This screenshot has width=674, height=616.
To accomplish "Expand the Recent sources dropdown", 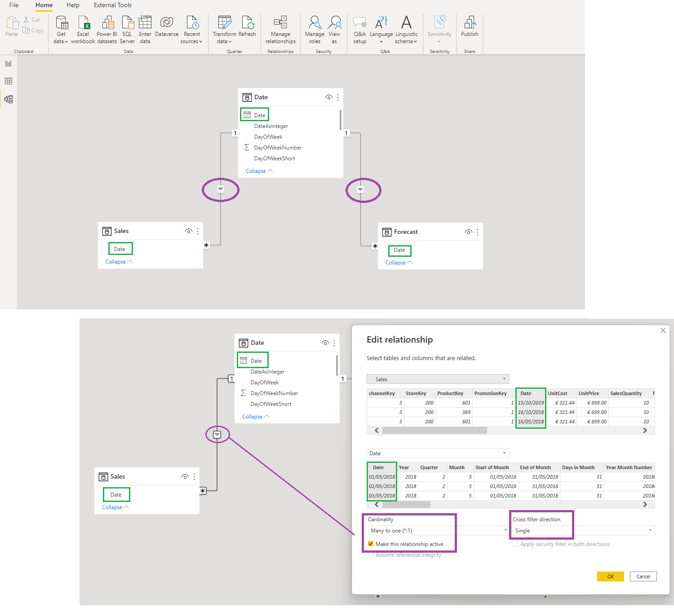I will click(192, 31).
